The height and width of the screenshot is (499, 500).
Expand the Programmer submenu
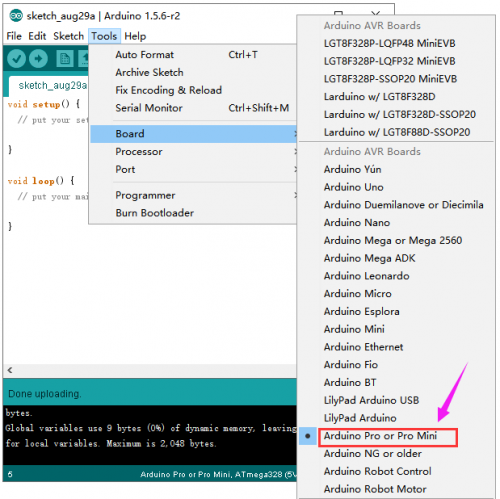193,195
